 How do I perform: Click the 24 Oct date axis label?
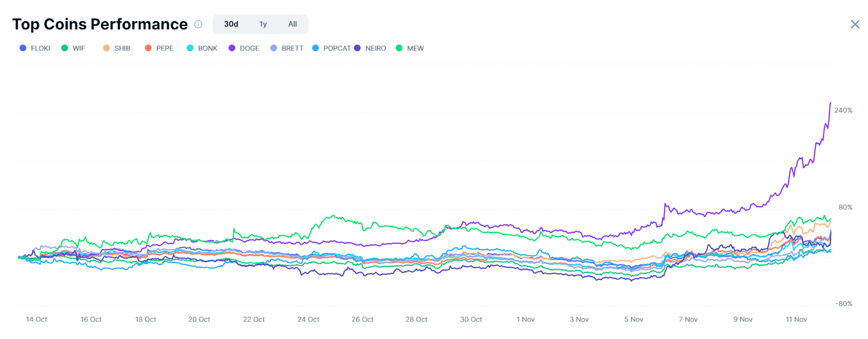(308, 319)
